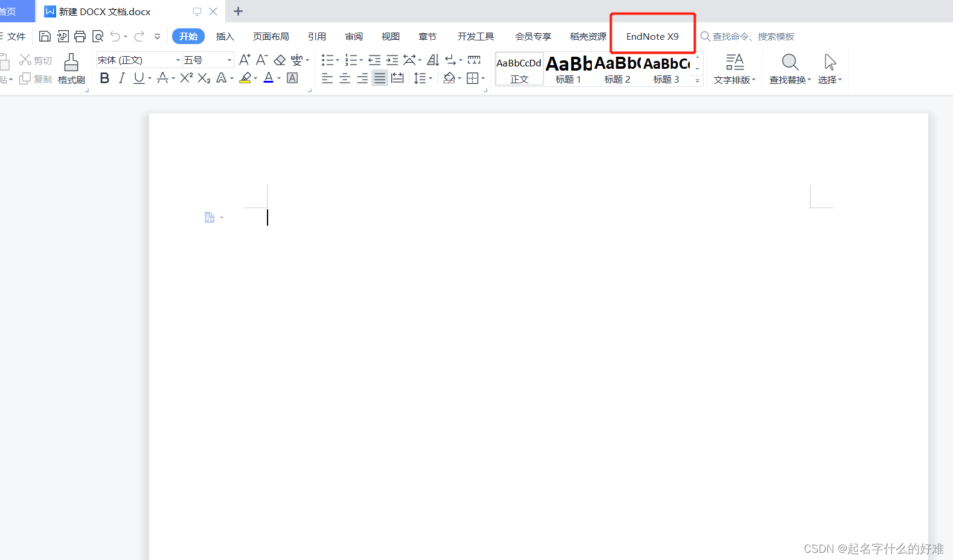Toggle Subscript formatting
Viewport: 953px width, 560px height.
coord(204,78)
